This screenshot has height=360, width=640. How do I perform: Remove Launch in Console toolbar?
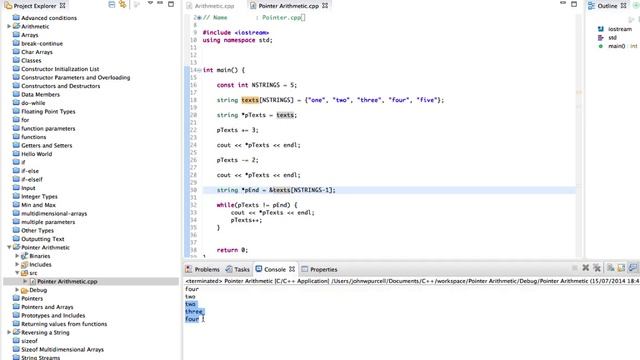tap(586, 268)
